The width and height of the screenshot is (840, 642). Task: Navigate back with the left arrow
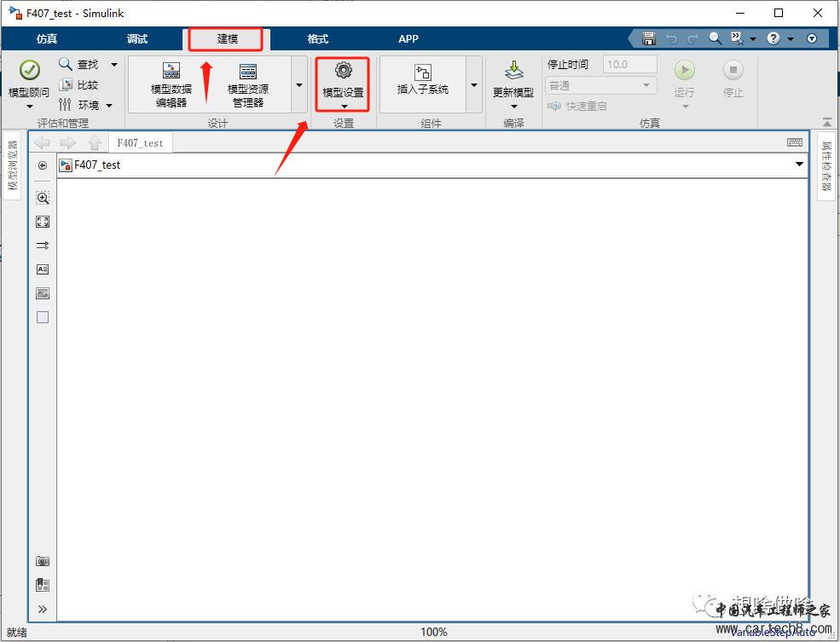(x=42, y=142)
